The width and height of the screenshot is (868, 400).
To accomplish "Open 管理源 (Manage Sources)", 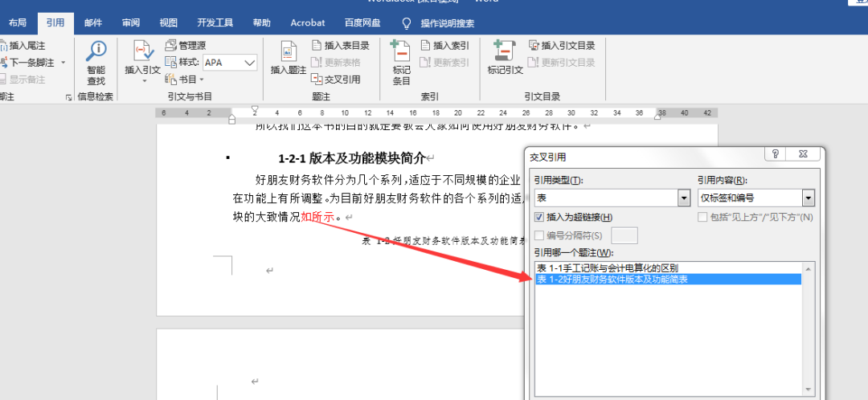I will [x=185, y=45].
